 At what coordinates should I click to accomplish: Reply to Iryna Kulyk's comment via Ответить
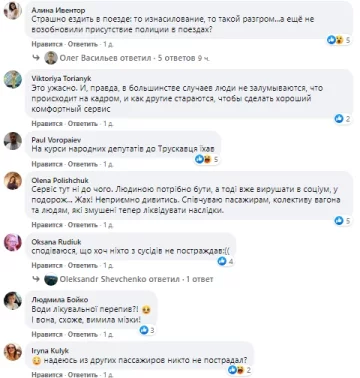[83, 375]
